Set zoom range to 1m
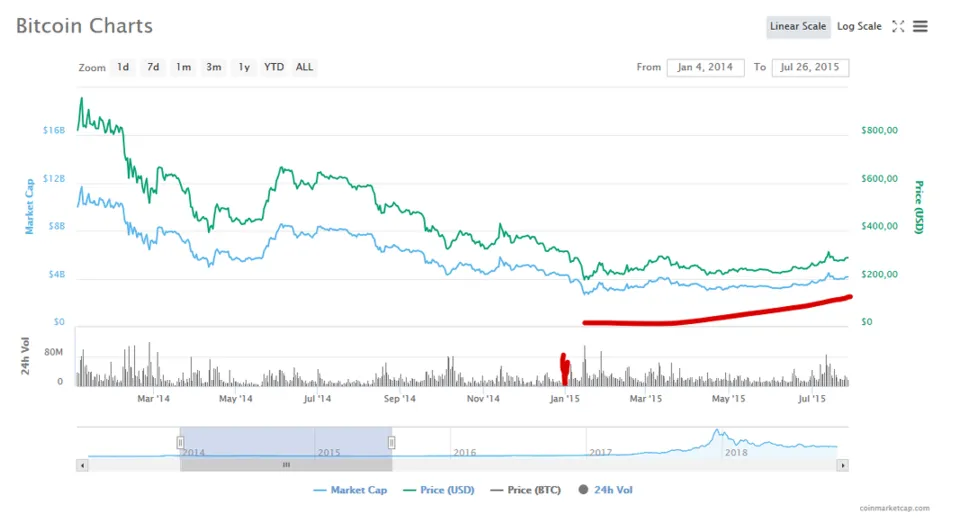The width and height of the screenshot is (960, 523). tap(183, 67)
